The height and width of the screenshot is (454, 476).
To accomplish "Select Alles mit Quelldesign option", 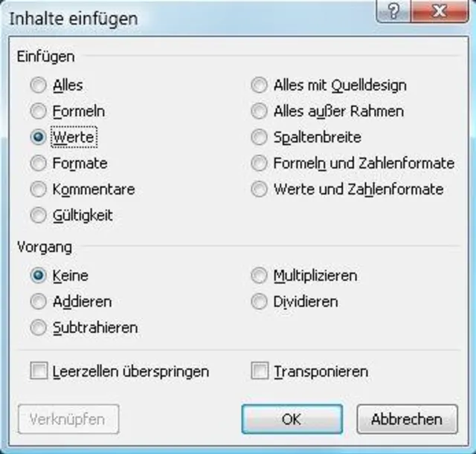I will 259,85.
